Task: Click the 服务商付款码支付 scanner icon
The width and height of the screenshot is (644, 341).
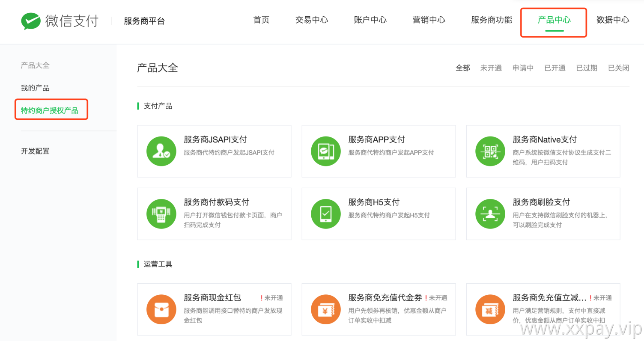Action: pos(161,214)
